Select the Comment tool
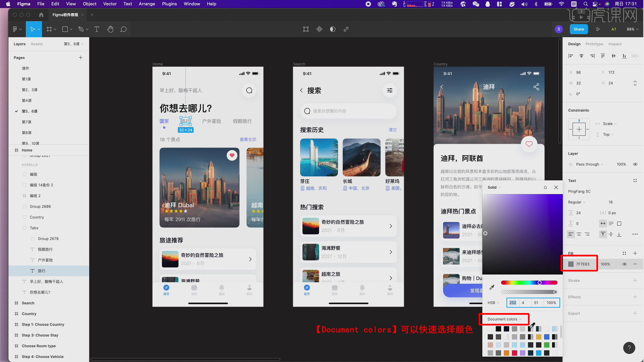 tap(123, 29)
